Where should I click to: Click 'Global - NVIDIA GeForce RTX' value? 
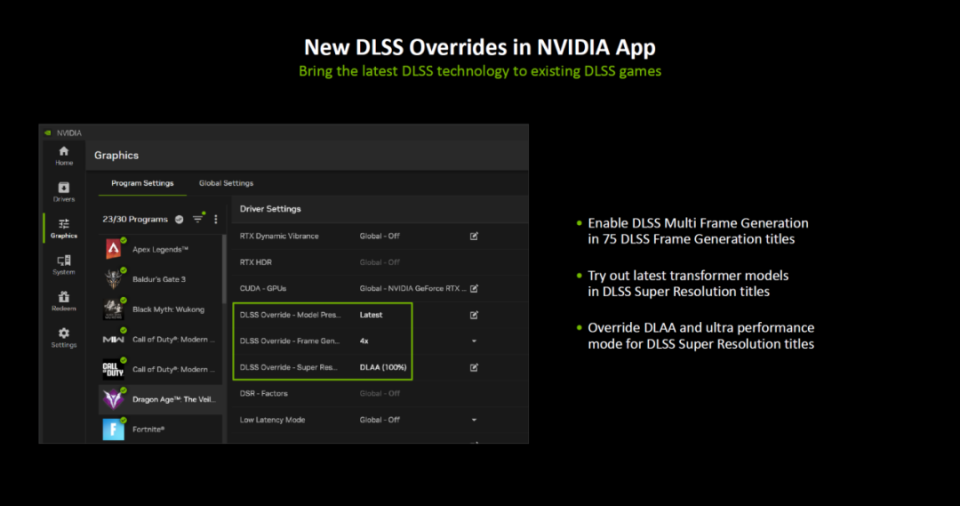(x=413, y=288)
